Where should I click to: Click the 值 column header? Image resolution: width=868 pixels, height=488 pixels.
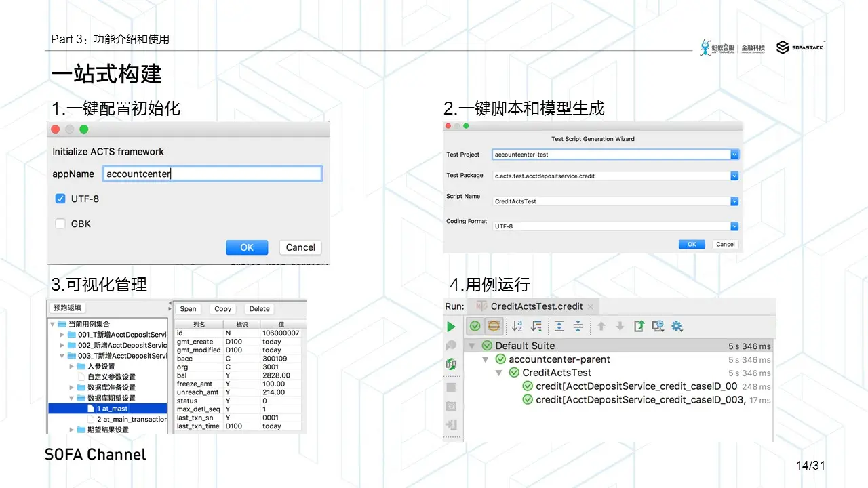[x=281, y=325]
